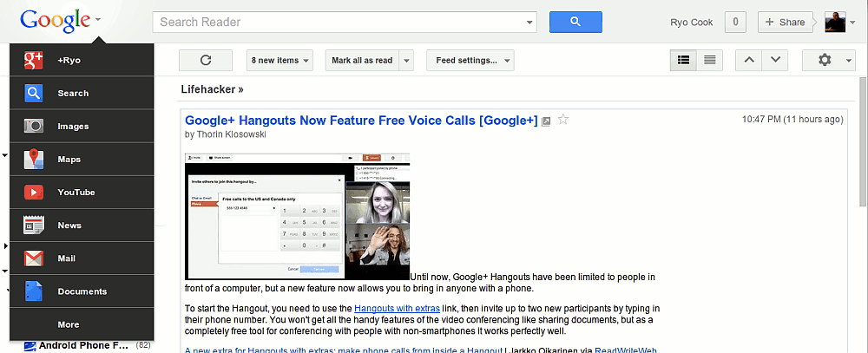This screenshot has height=353, width=868.
Task: Open the settings gear menu
Action: point(829,61)
